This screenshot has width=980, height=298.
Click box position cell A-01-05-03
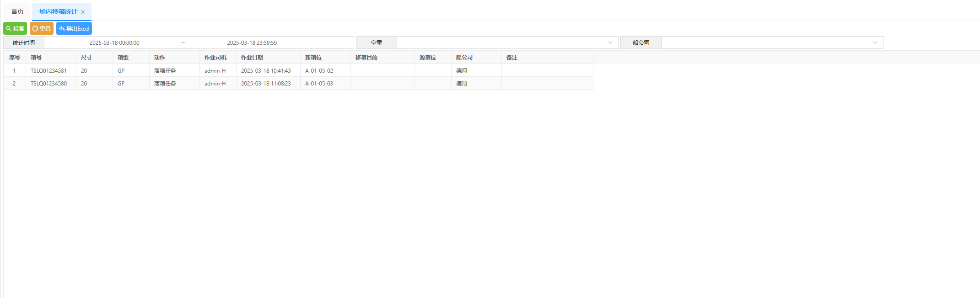coord(319,84)
